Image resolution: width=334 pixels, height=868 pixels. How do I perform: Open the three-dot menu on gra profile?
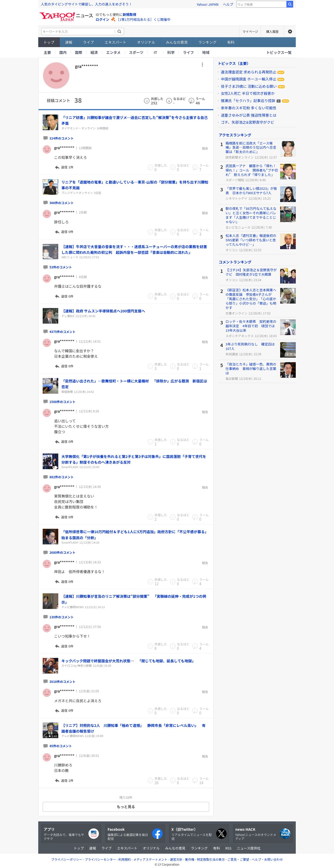202,65
